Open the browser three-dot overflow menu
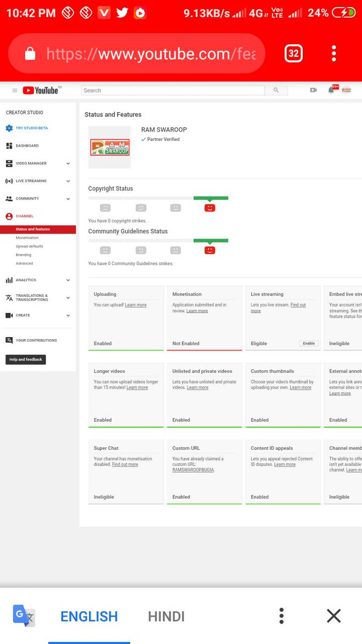The height and width of the screenshot is (644, 362). point(334,53)
